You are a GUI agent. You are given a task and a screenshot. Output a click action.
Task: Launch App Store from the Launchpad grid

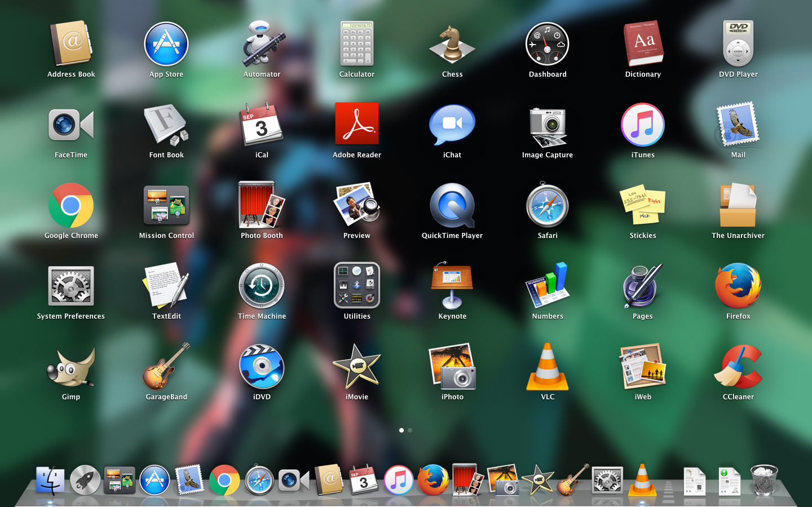[x=166, y=44]
